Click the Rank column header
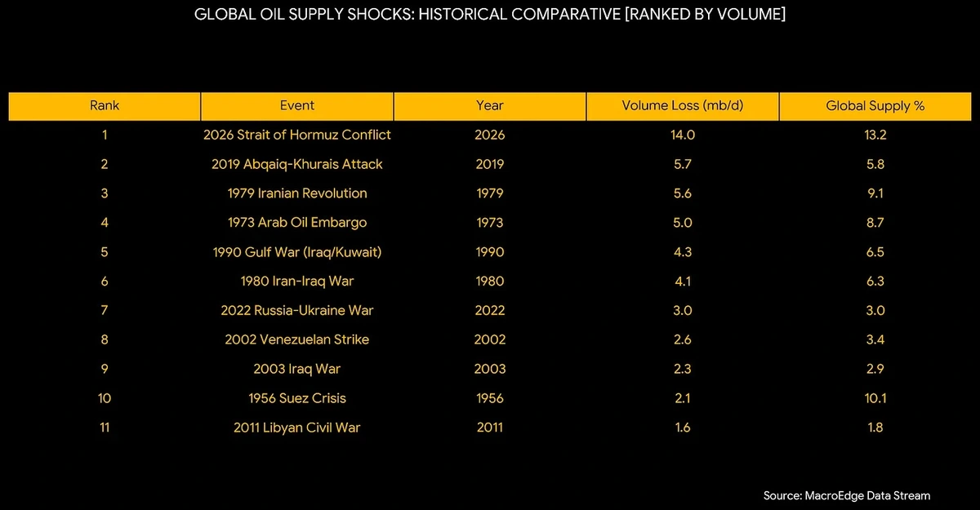Screen dimensions: 980x510 pos(105,106)
